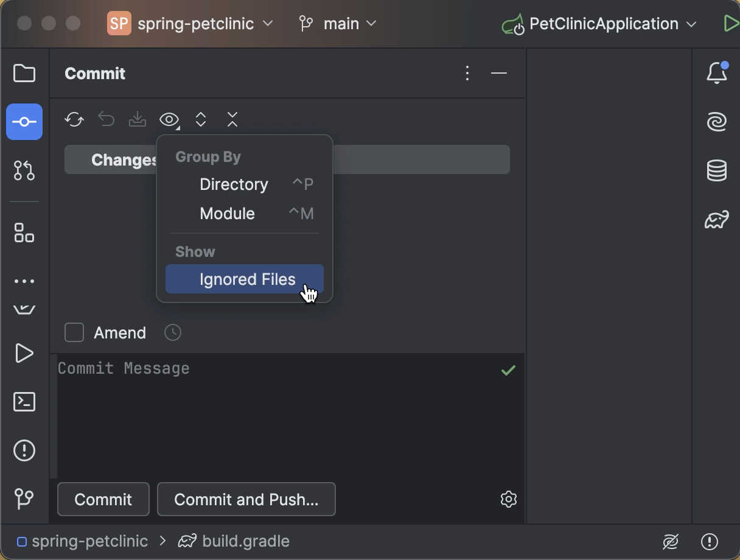Shelve changes silently from the toolbar
The image size is (740, 560).
[137, 119]
